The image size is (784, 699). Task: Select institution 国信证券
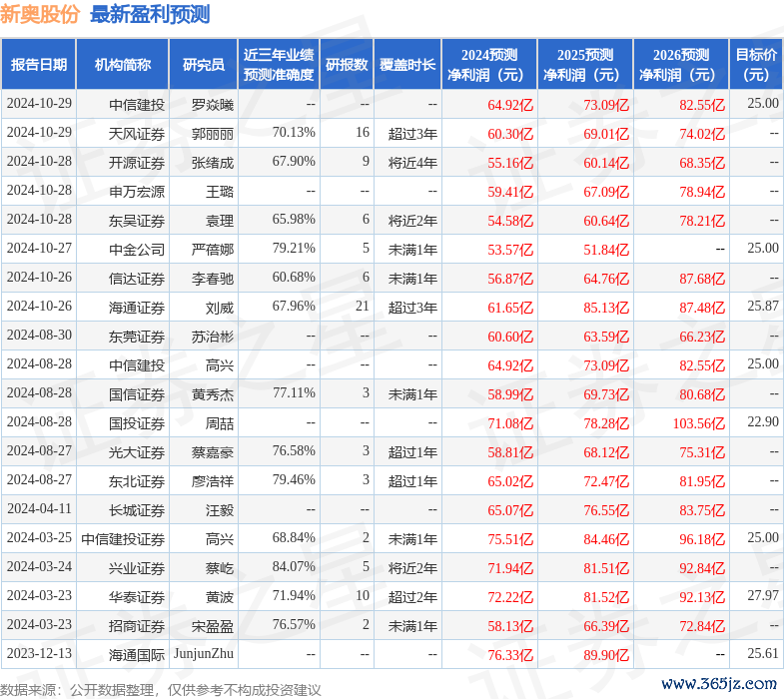[137, 394]
